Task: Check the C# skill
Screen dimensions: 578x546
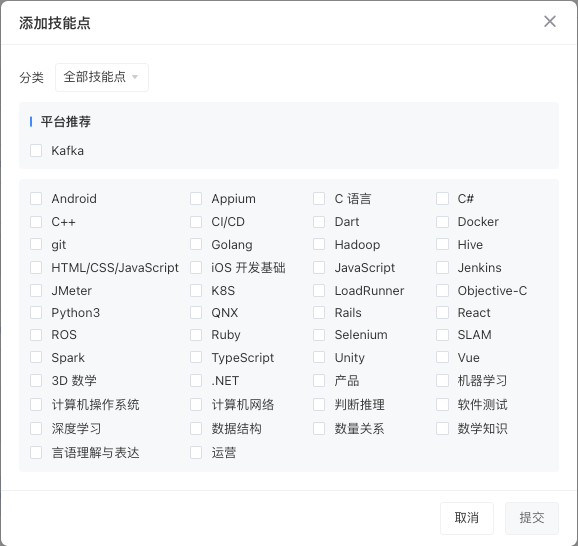Action: coord(442,198)
